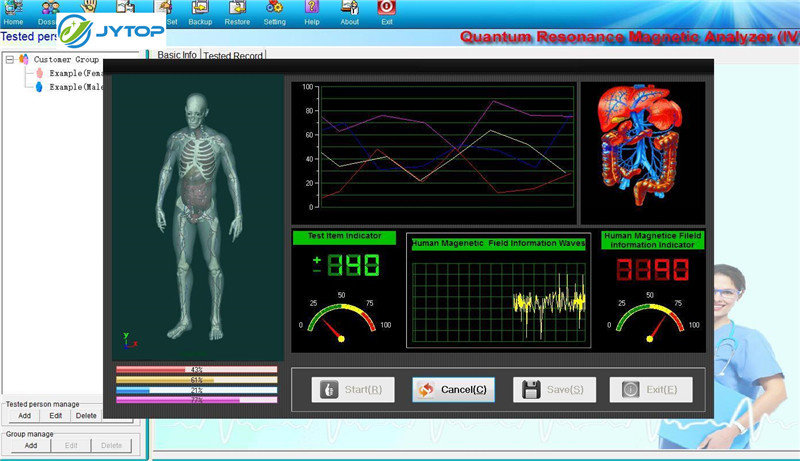This screenshot has width=800, height=461.
Task: Click the Start(R) button
Action: pyautogui.click(x=353, y=390)
